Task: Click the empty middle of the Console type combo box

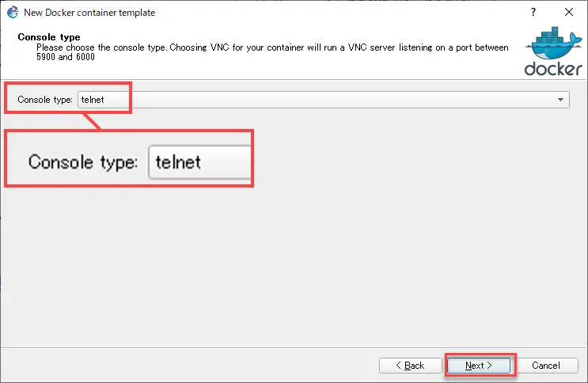Action: [337, 100]
